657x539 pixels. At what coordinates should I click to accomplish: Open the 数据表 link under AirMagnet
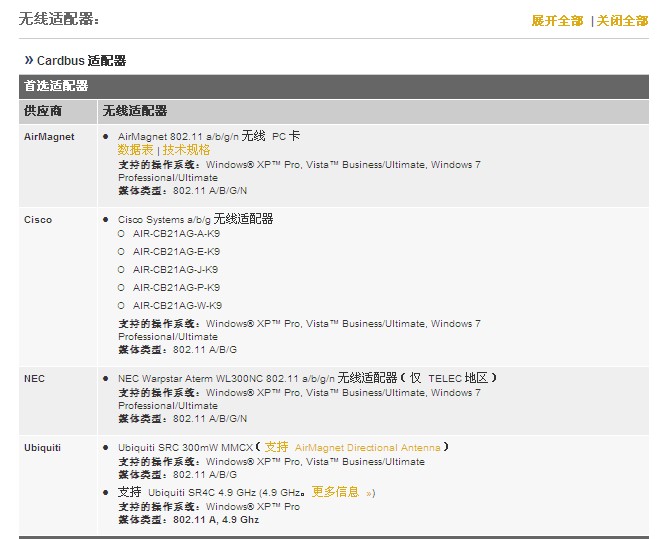pyautogui.click(x=135, y=150)
